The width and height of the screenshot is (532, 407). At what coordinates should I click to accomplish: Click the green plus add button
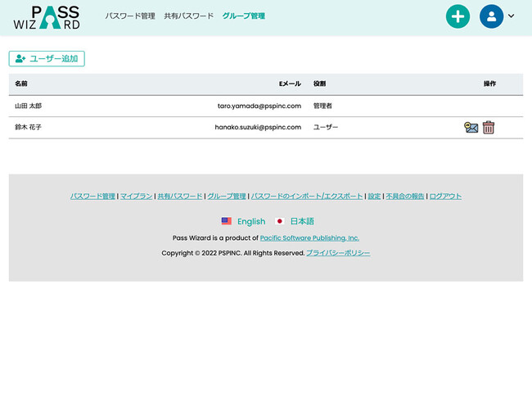pos(458,16)
